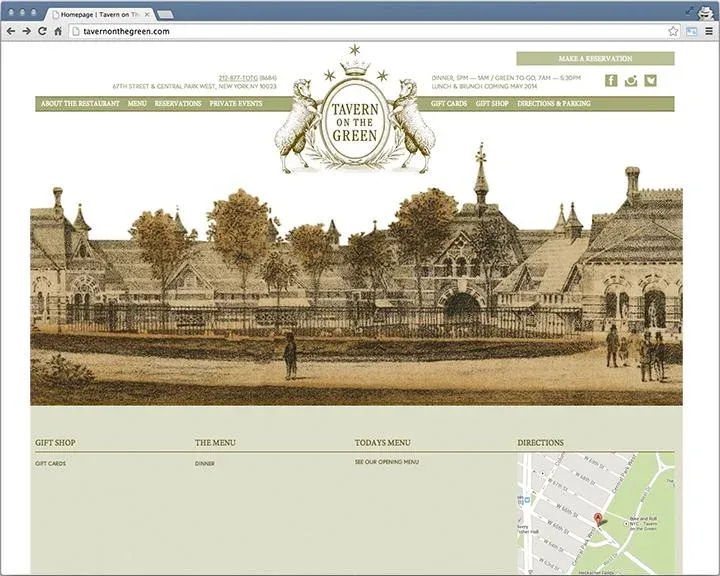Image resolution: width=720 pixels, height=576 pixels.
Task: Open Gift Cards in the nav bar
Action: click(x=449, y=104)
